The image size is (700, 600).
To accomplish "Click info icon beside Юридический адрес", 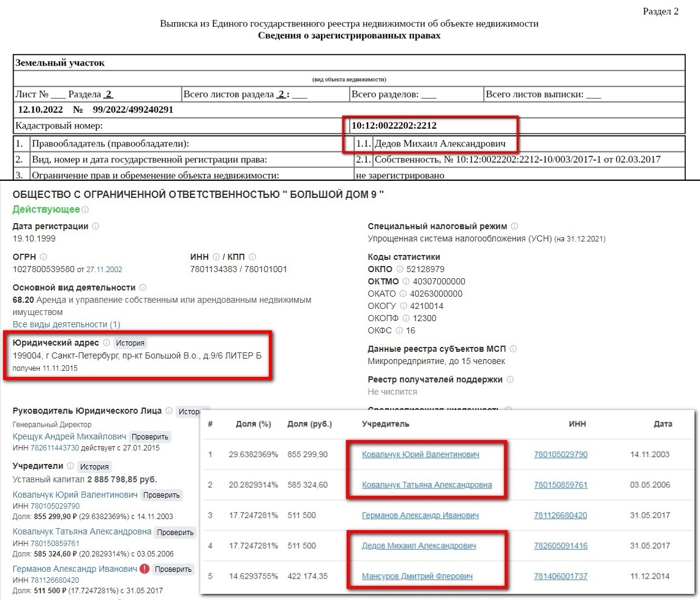I will pos(107,343).
